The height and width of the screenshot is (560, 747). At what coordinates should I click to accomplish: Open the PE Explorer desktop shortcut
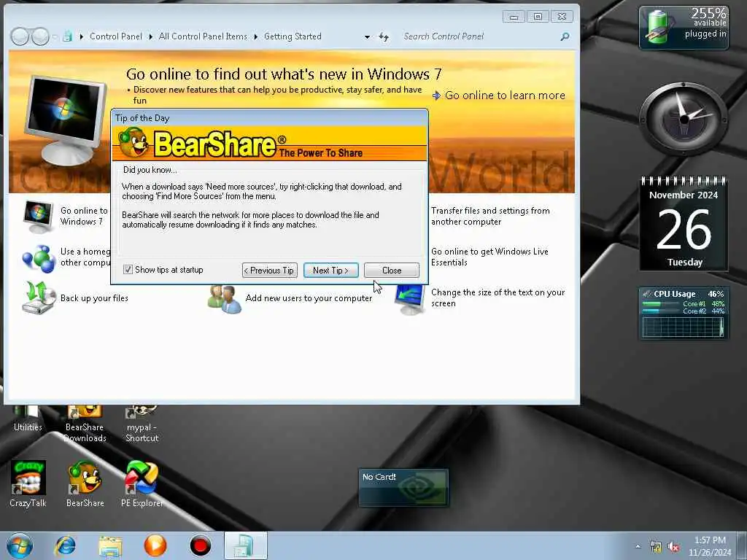click(142, 484)
